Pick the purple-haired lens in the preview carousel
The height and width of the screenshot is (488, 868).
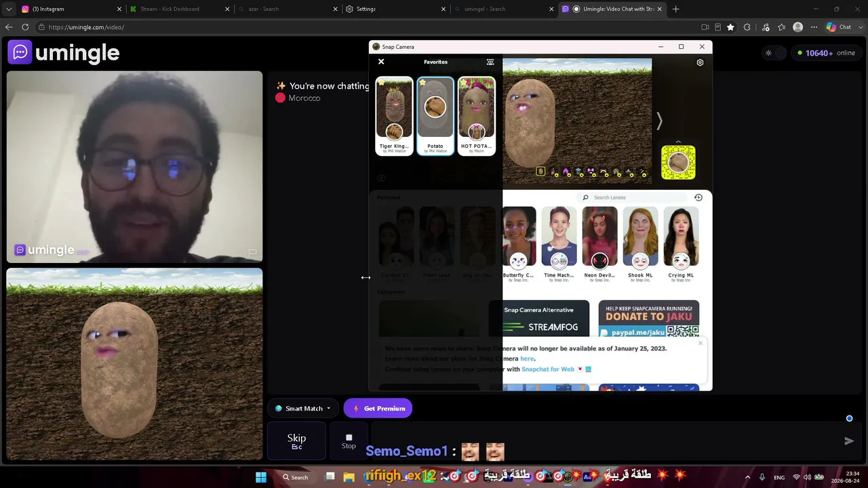click(x=566, y=172)
